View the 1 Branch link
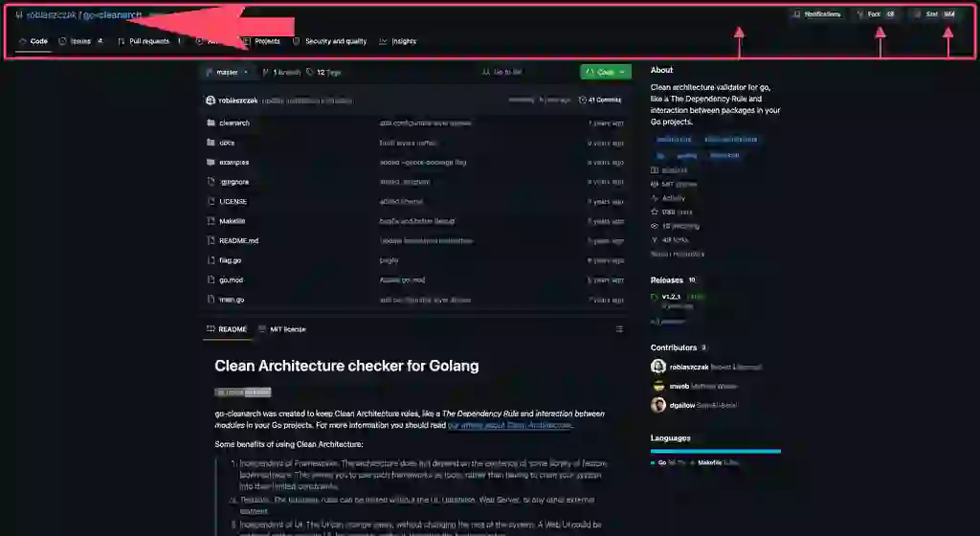980x536 pixels. (282, 73)
